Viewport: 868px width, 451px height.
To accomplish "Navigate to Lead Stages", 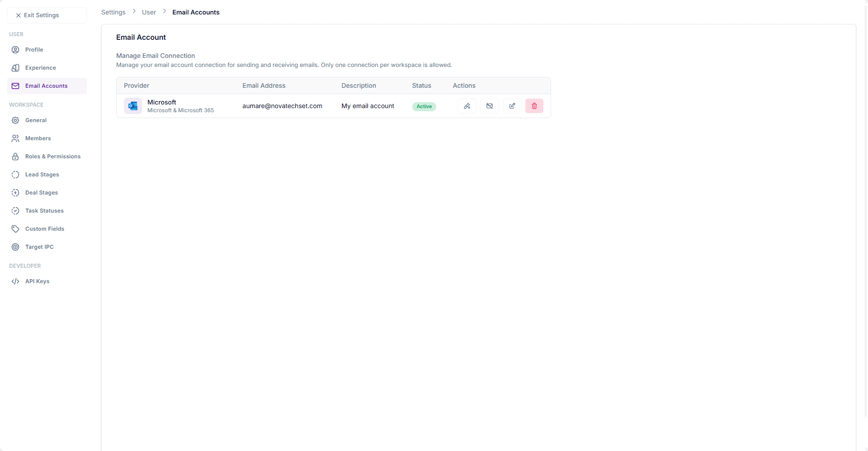I will [x=42, y=175].
